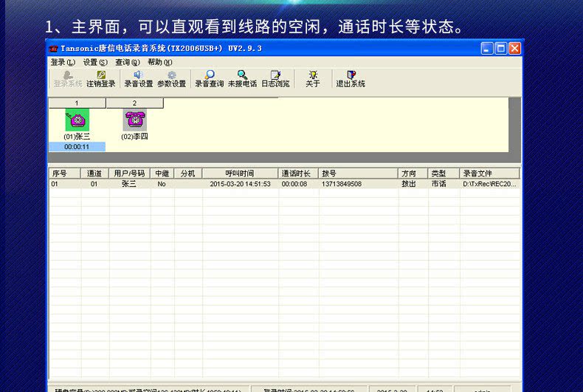Click the 类型 column header
This screenshot has width=583, height=392.
point(444,173)
